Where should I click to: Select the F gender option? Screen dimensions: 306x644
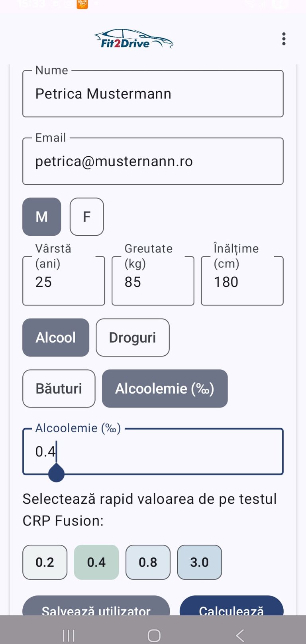pyautogui.click(x=86, y=217)
